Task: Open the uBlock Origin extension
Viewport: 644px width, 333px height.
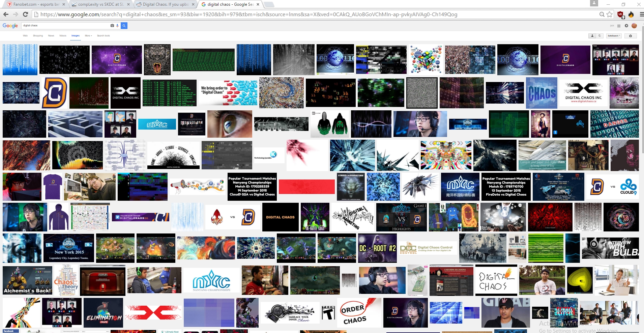Action: pyautogui.click(x=620, y=14)
